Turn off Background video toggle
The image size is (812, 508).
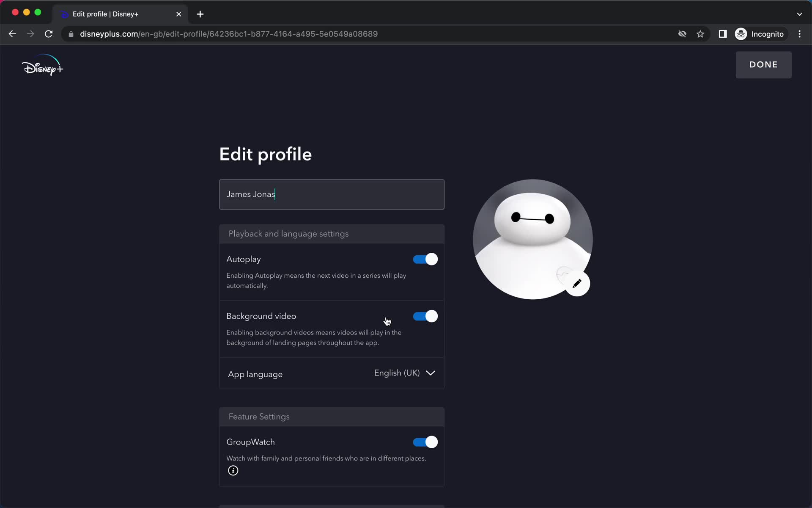(425, 316)
